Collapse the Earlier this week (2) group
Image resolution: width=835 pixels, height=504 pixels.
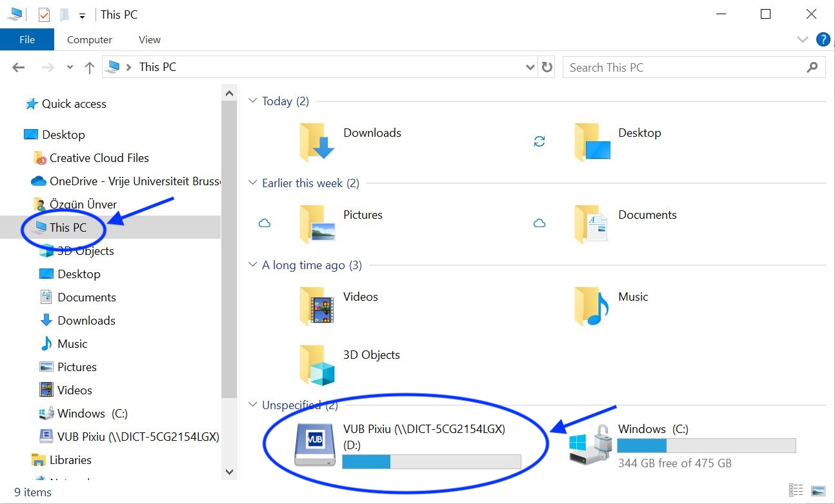coord(253,183)
